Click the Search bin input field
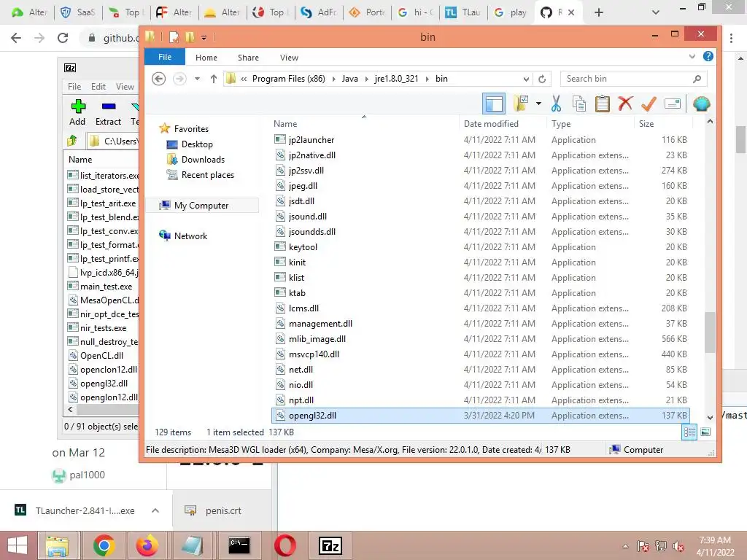This screenshot has height=560, width=747. point(634,79)
